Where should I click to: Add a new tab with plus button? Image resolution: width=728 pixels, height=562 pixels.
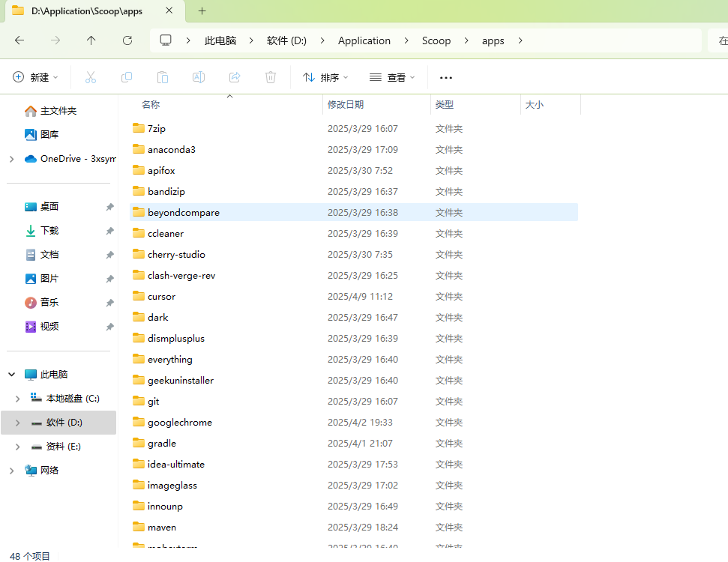point(202,11)
